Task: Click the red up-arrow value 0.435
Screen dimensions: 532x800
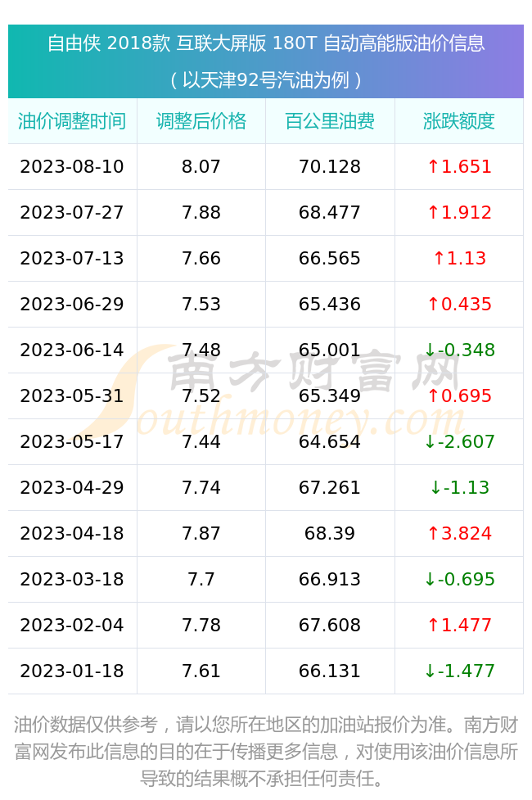Action: [459, 304]
